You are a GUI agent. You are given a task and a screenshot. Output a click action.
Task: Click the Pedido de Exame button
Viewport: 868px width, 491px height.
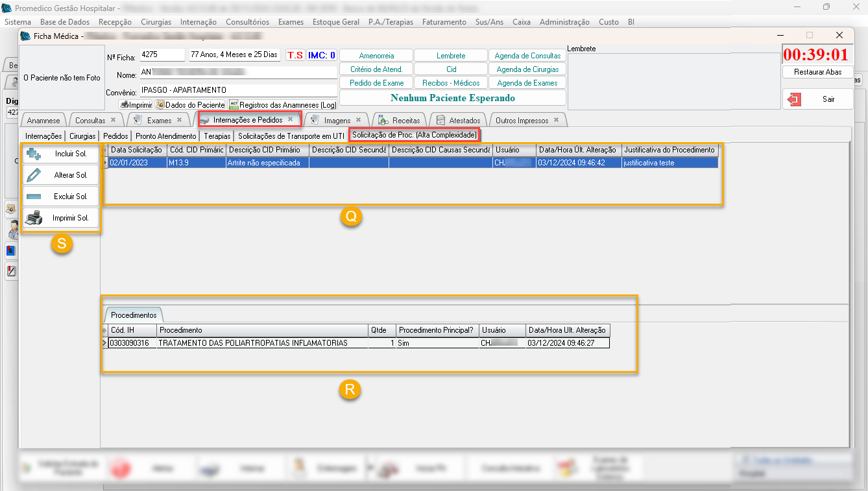pyautogui.click(x=376, y=83)
